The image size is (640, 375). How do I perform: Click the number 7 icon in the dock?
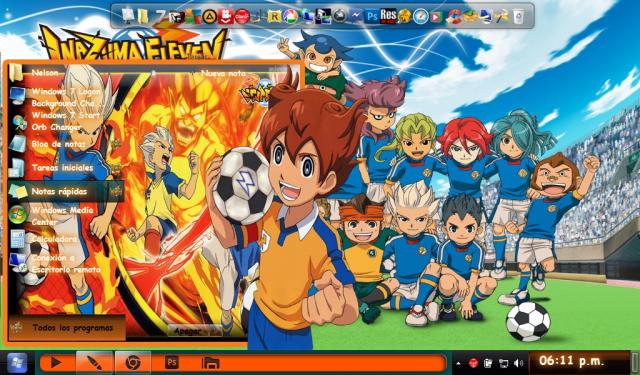160,16
